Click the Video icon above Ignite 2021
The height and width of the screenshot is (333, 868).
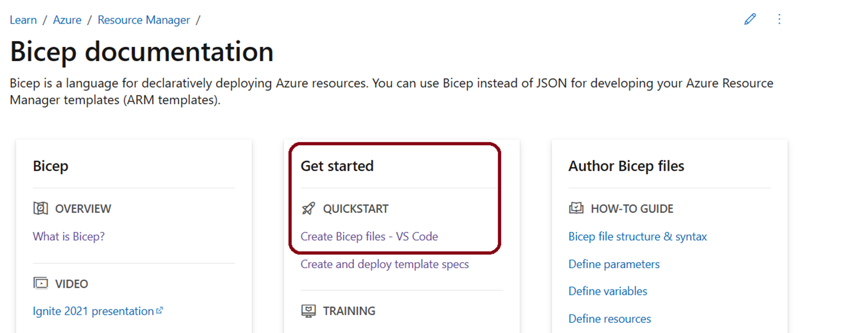tap(40, 283)
